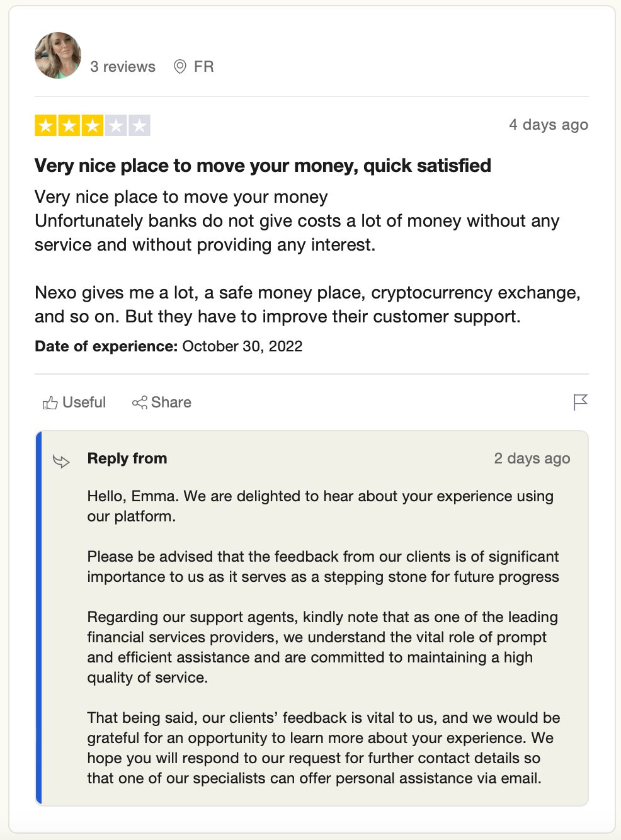621x840 pixels.
Task: Click the third yellow rating star
Action: coord(93,125)
